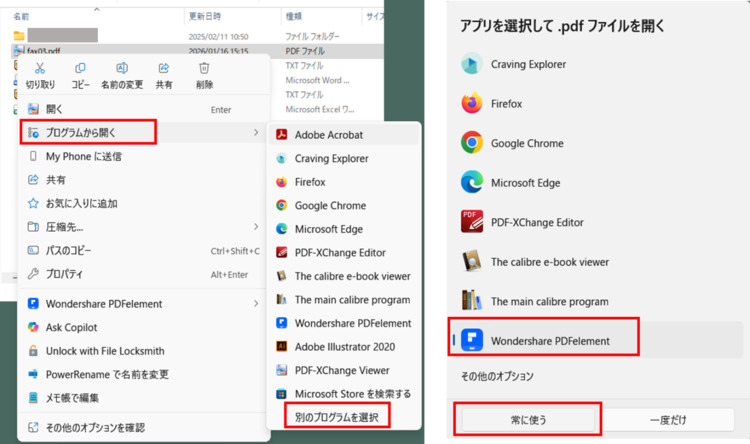Image resolution: width=750 pixels, height=444 pixels.
Task: Expand Wondershare PDFelement submenu chevron in context menu
Action: point(256,303)
